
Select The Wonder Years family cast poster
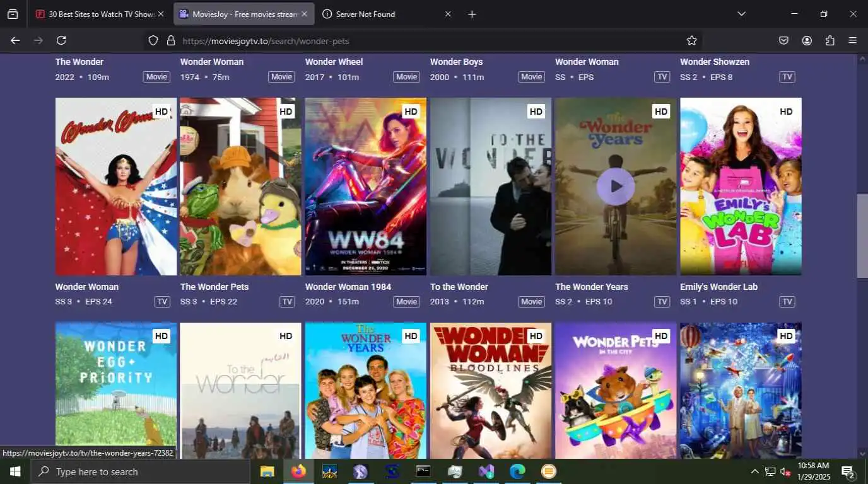click(366, 391)
